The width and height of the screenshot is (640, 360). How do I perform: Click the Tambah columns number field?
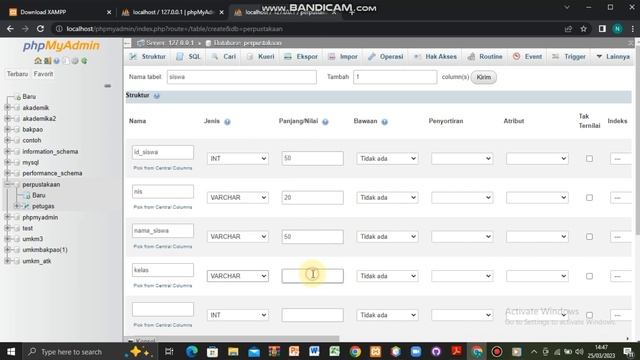click(x=395, y=77)
